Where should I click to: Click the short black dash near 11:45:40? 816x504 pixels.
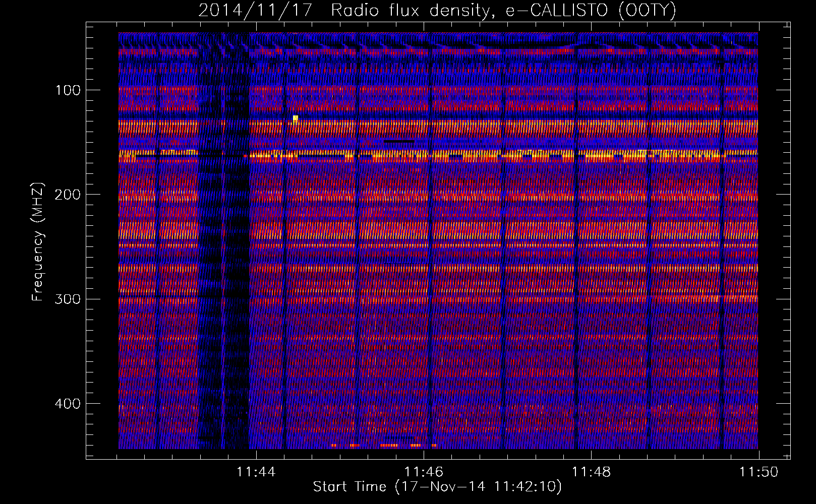399,142
